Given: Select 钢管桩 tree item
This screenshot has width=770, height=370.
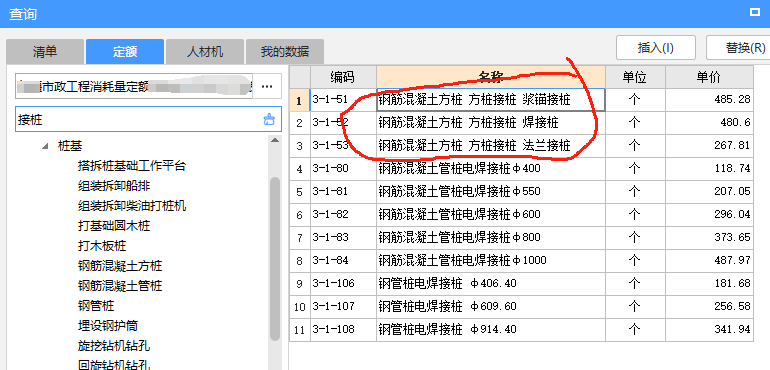Looking at the screenshot, I should 96,306.
